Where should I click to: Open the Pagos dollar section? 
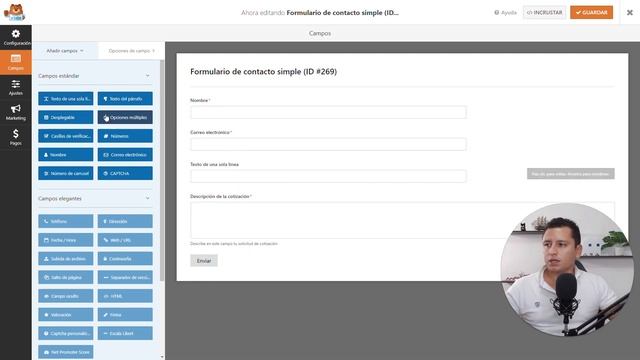click(x=16, y=137)
